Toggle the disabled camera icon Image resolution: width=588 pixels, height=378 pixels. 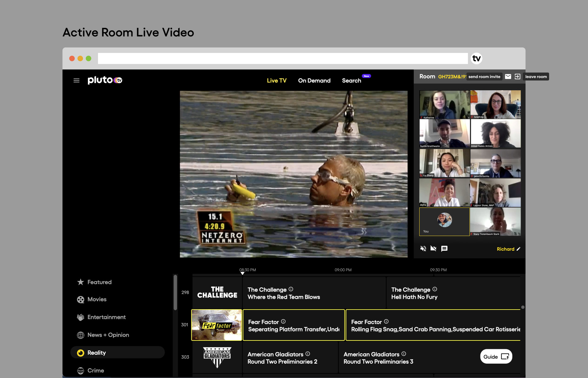click(x=433, y=249)
